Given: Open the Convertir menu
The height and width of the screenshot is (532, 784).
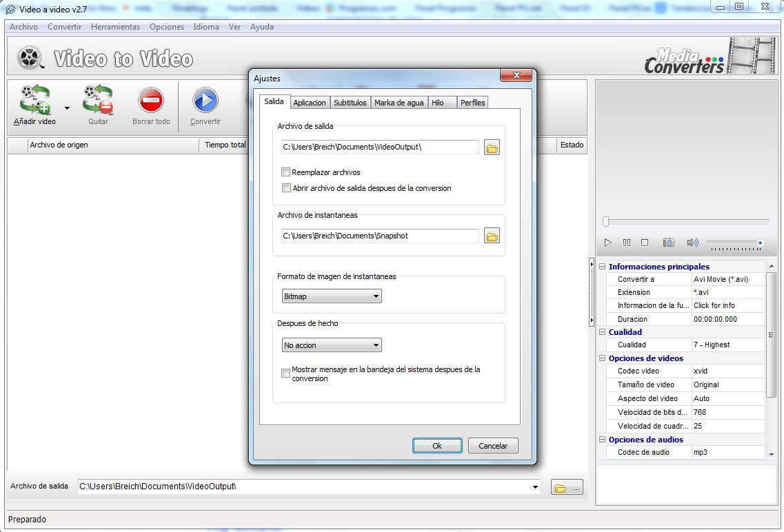Looking at the screenshot, I should pos(65,27).
